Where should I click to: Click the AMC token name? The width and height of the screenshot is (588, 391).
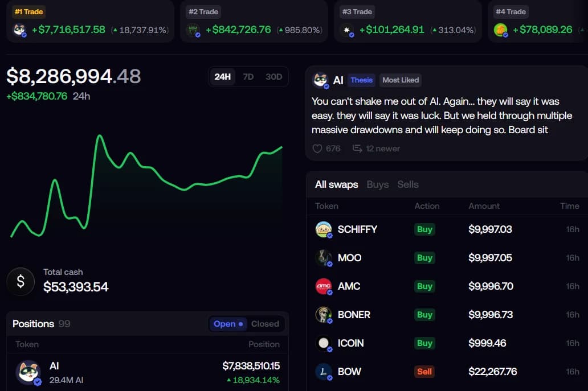349,286
